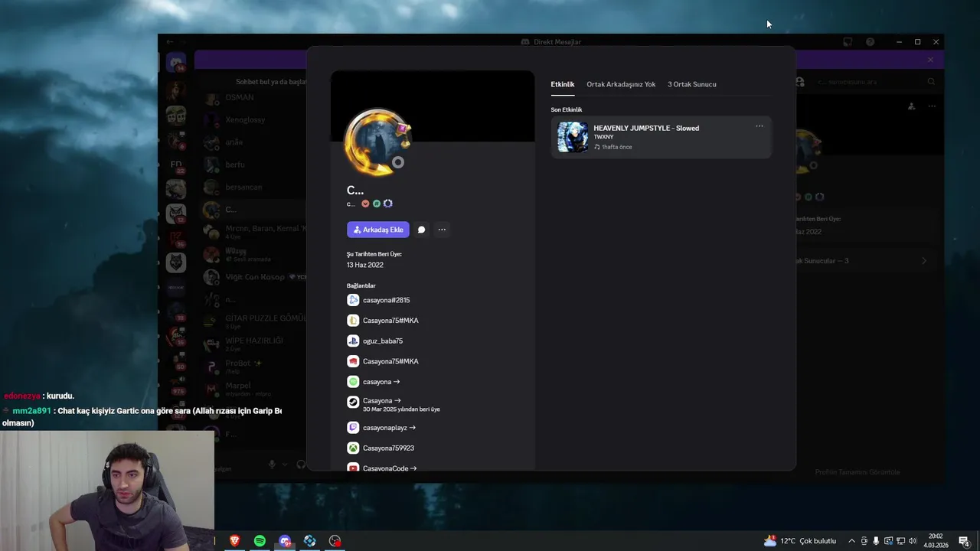Open Spotify from the taskbar
Screen dimensions: 980x551
coord(260,541)
